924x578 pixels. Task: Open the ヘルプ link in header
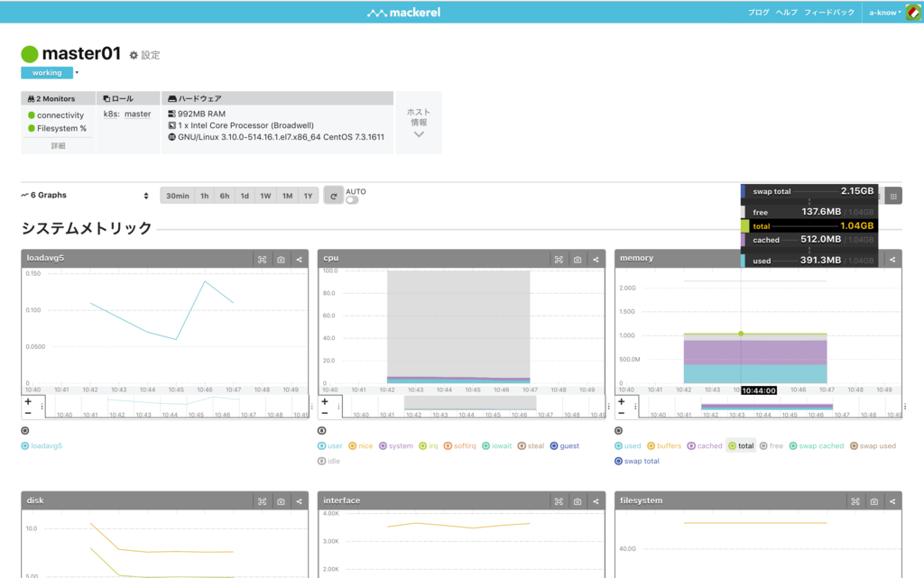pyautogui.click(x=786, y=13)
